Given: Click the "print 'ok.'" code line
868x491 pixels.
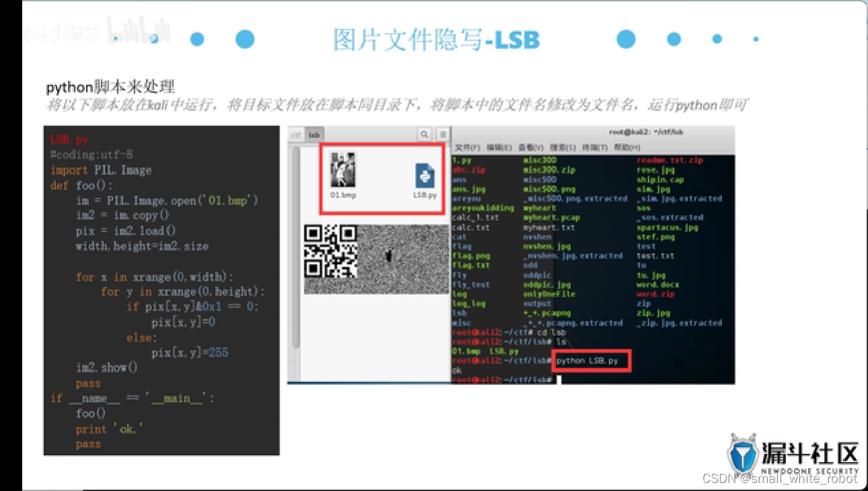Looking at the screenshot, I should click(109, 429).
